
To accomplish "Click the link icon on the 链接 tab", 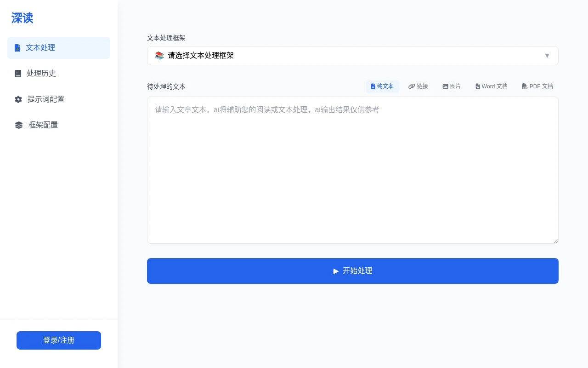I will (x=412, y=86).
